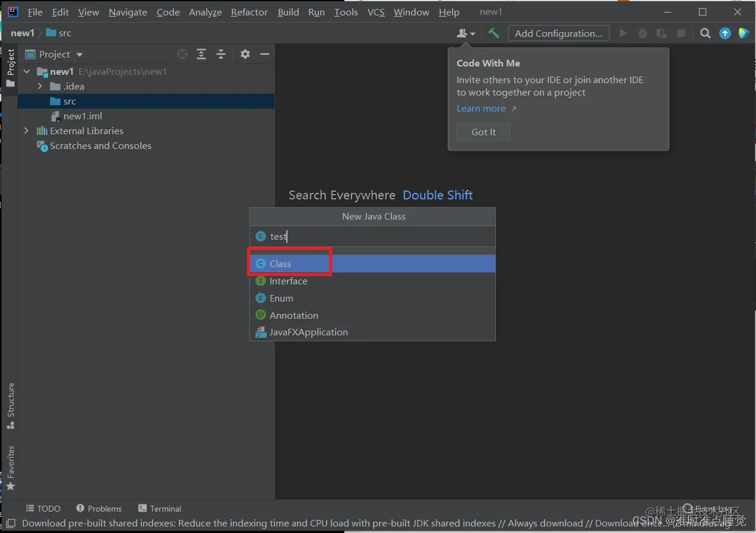756x533 pixels.
Task: Choose Annotation in New Java Class list
Action: click(x=372, y=315)
